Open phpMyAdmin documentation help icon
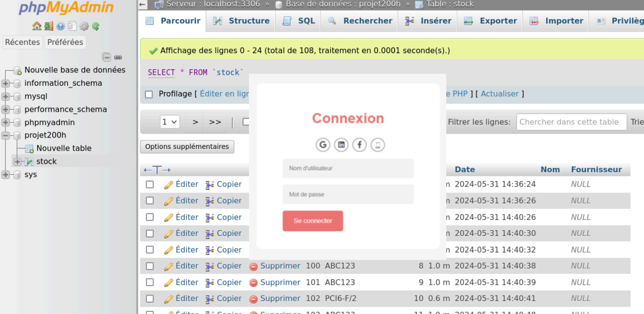The width and height of the screenshot is (644, 314). [60, 26]
